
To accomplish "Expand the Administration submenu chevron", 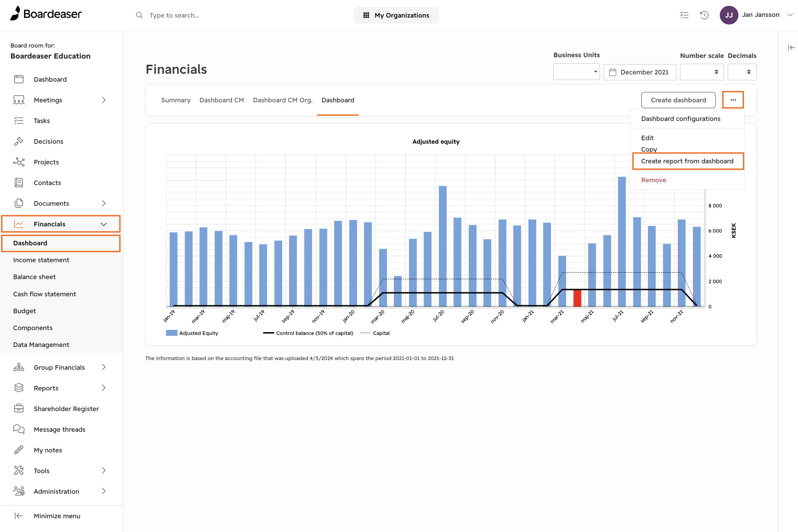I will tap(104, 491).
